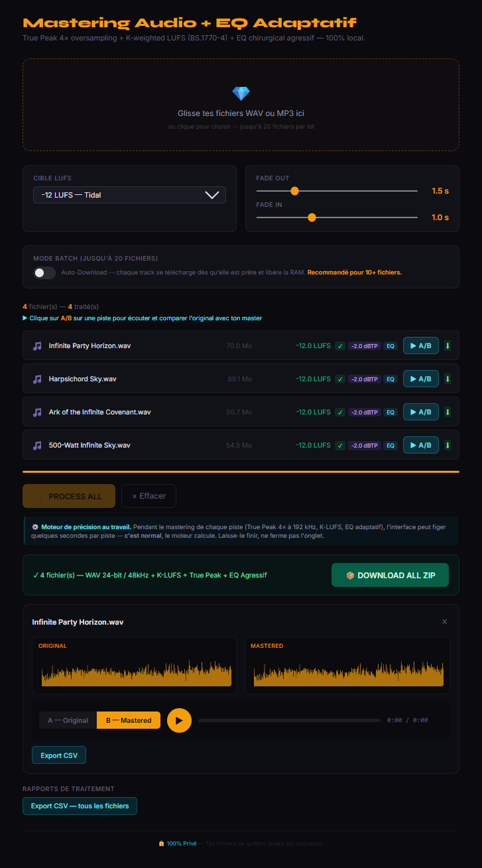482x868 pixels.
Task: Click music note icon for Infinite Party Horizon.wav
Action: coord(37,345)
